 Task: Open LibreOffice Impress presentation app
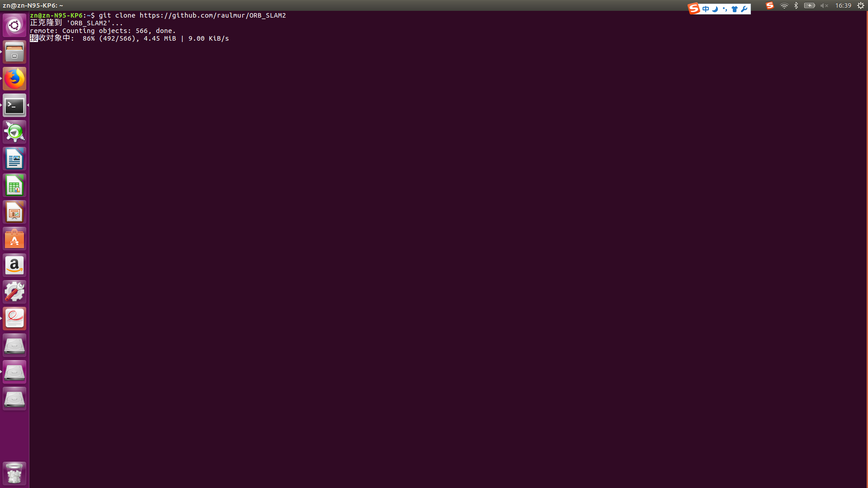(x=14, y=212)
